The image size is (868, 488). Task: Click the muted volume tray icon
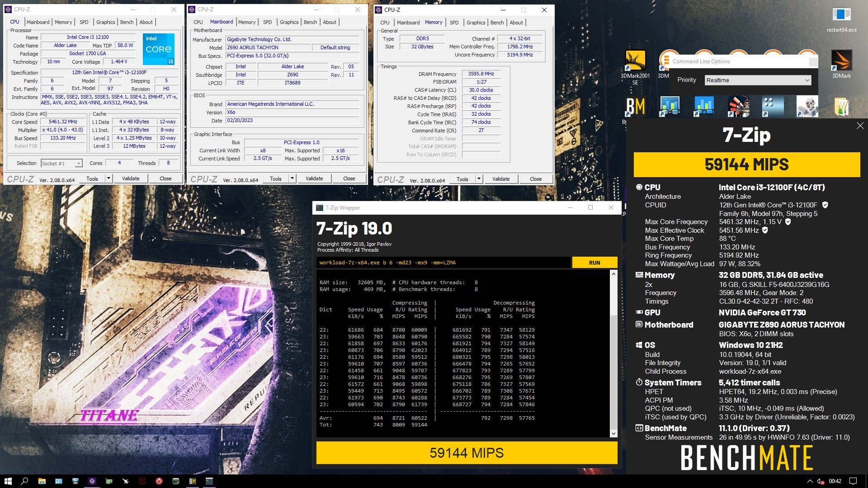pos(821,481)
